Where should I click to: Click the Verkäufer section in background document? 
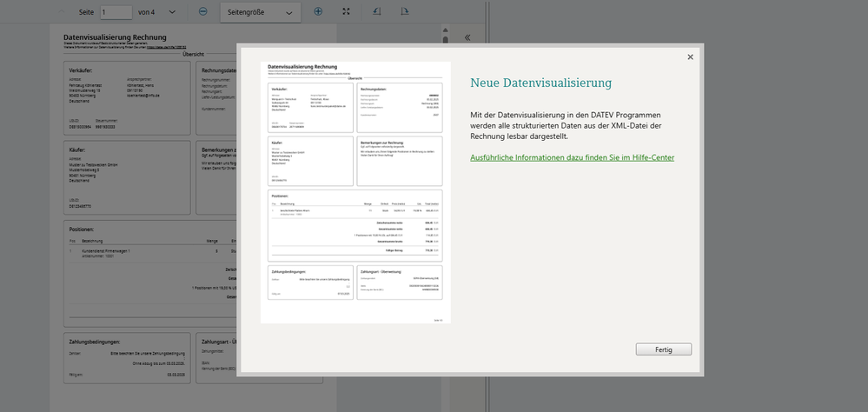(x=128, y=97)
